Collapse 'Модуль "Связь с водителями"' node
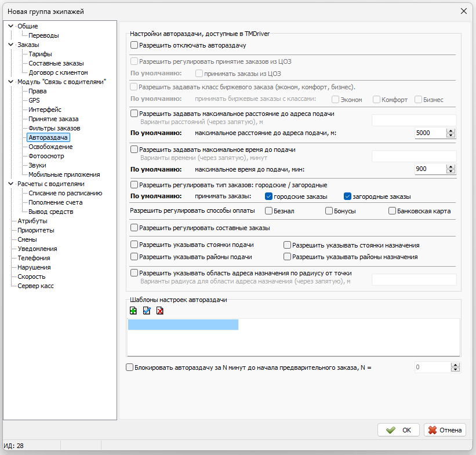476x455 pixels. click(x=10, y=82)
